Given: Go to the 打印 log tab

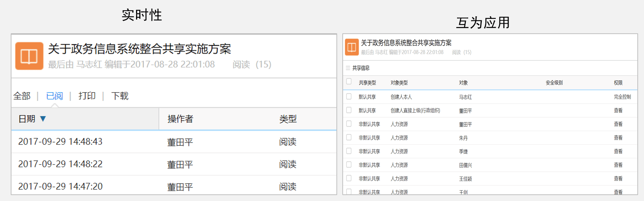Looking at the screenshot, I should [x=87, y=96].
